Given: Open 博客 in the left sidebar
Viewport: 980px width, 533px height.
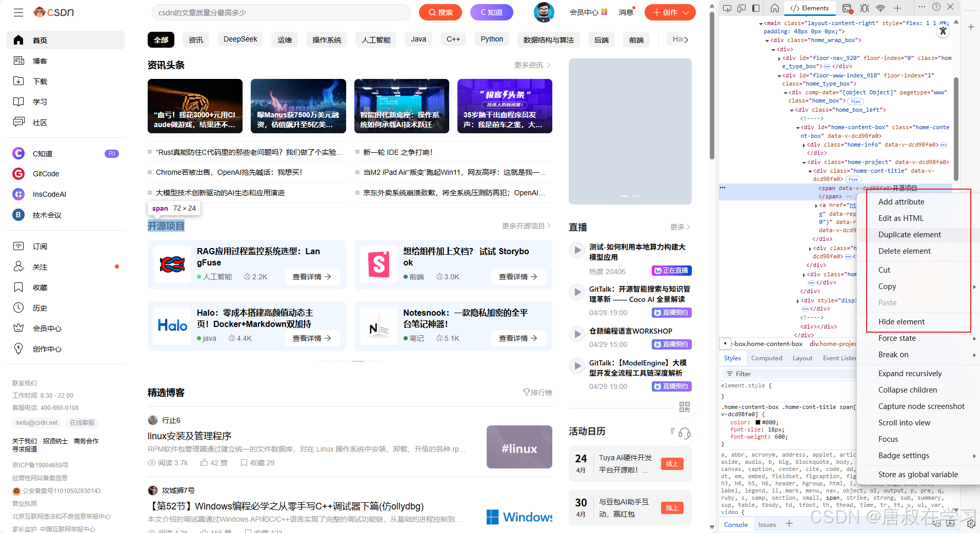Looking at the screenshot, I should 66,61.
